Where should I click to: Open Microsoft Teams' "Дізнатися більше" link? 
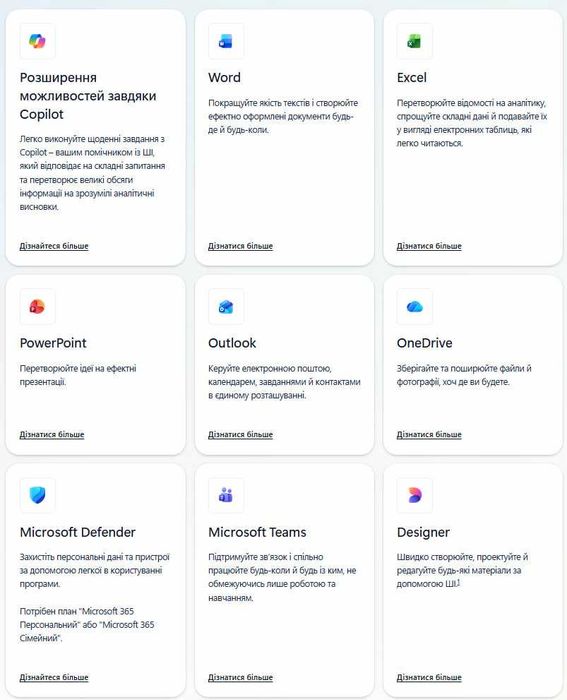pos(240,677)
